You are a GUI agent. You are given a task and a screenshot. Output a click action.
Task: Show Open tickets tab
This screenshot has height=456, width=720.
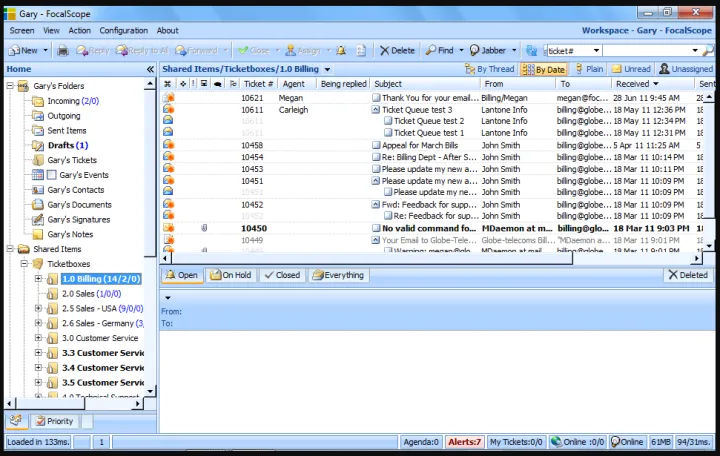point(182,275)
